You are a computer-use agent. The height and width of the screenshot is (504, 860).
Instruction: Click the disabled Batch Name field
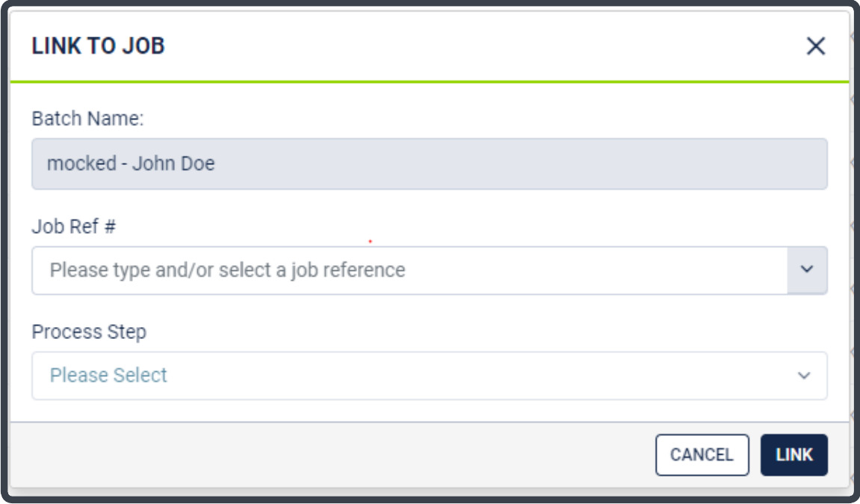pos(430,164)
